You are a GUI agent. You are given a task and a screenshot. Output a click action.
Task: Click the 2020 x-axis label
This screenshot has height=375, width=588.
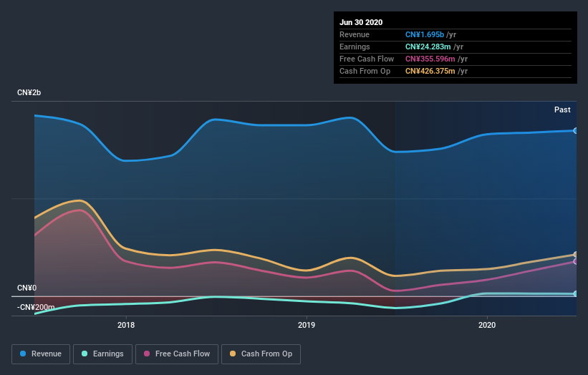487,325
